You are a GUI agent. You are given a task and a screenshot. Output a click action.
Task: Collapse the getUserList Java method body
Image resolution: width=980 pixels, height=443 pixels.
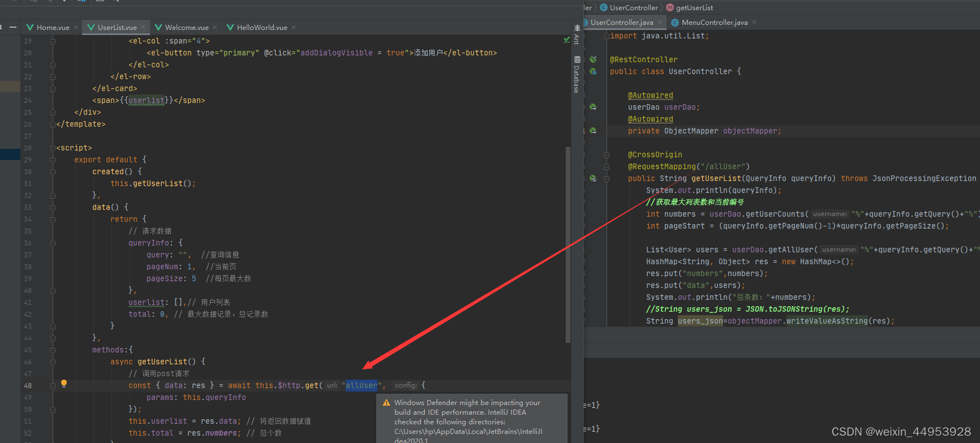[607, 178]
